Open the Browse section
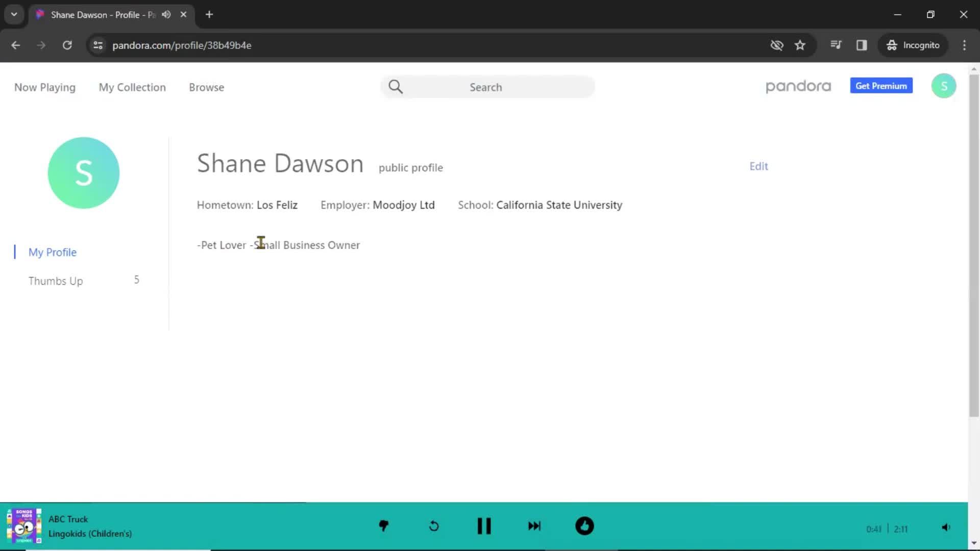 coord(206,87)
